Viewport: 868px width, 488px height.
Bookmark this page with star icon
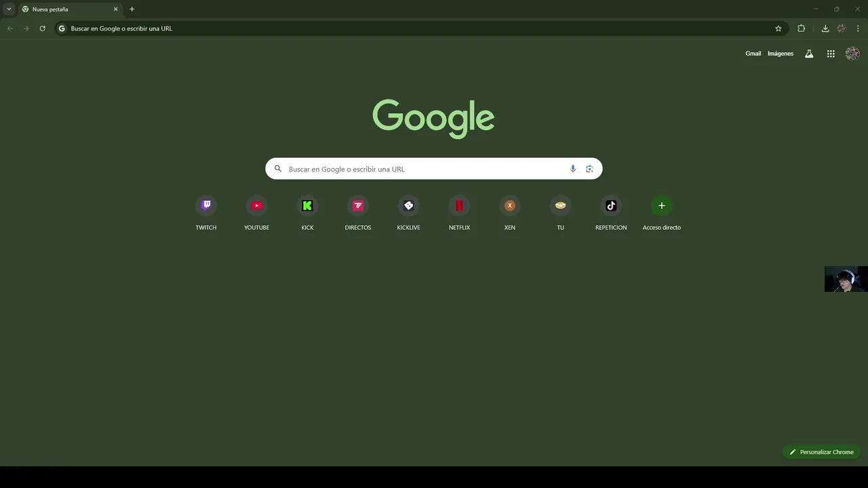tap(778, 28)
